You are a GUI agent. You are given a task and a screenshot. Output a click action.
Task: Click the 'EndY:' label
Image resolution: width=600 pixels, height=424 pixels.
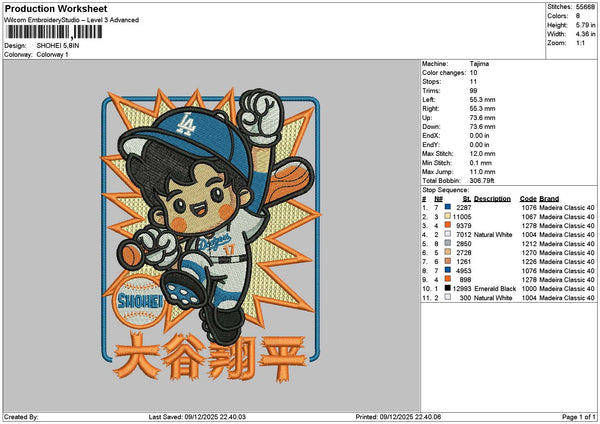click(431, 145)
